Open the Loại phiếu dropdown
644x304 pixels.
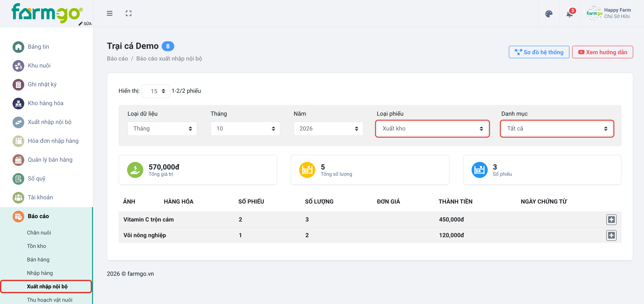[x=432, y=128]
